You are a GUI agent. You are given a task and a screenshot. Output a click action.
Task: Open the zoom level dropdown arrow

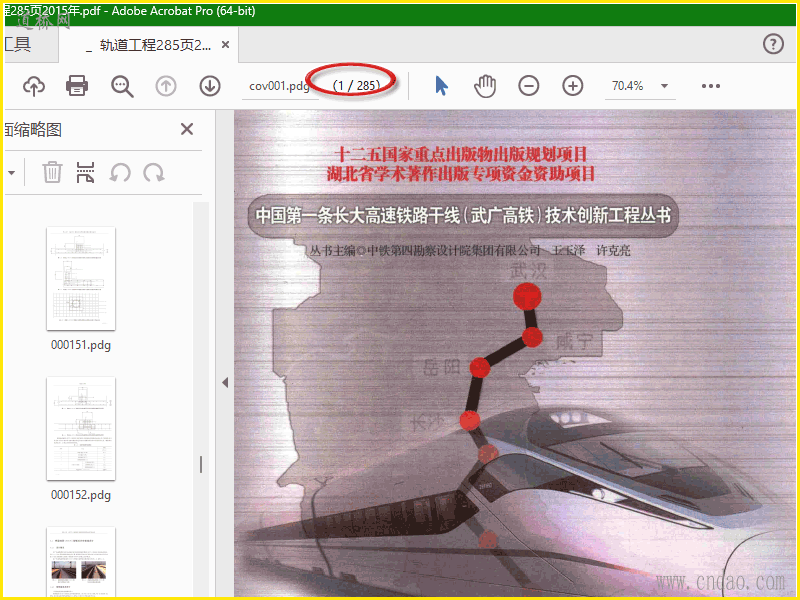point(664,86)
